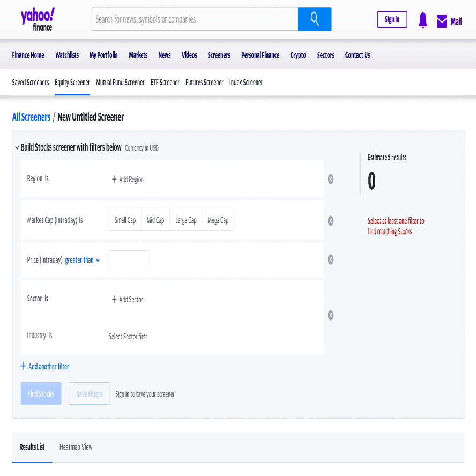The width and height of the screenshot is (476, 476).
Task: Switch to Index Screener tab
Action: coord(246,83)
